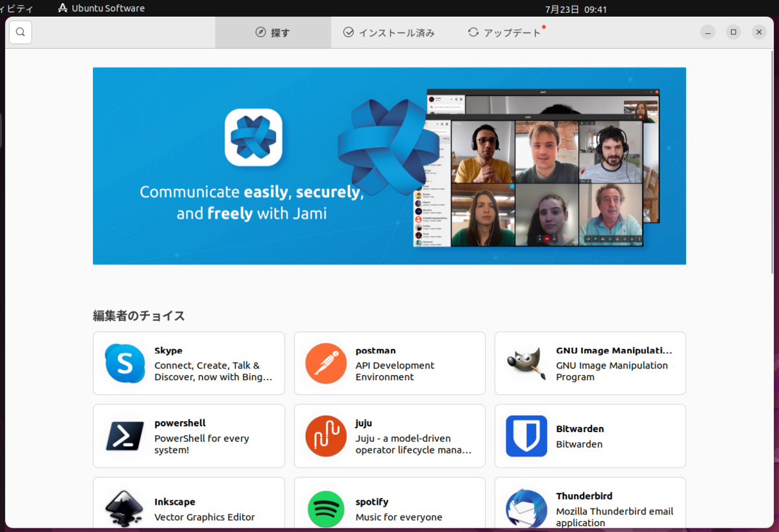The height and width of the screenshot is (532, 779).
Task: Click the Inkscape icon
Action: pyautogui.click(x=125, y=509)
